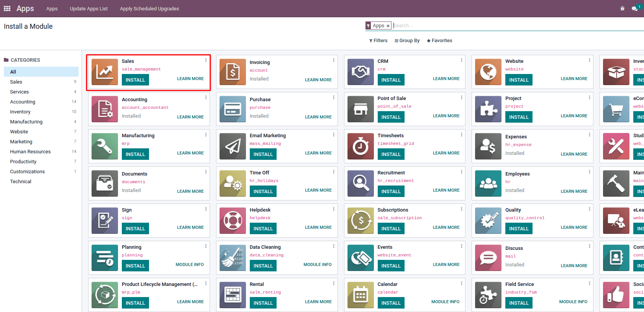Click the debug bug icon in top bar

[622, 8]
